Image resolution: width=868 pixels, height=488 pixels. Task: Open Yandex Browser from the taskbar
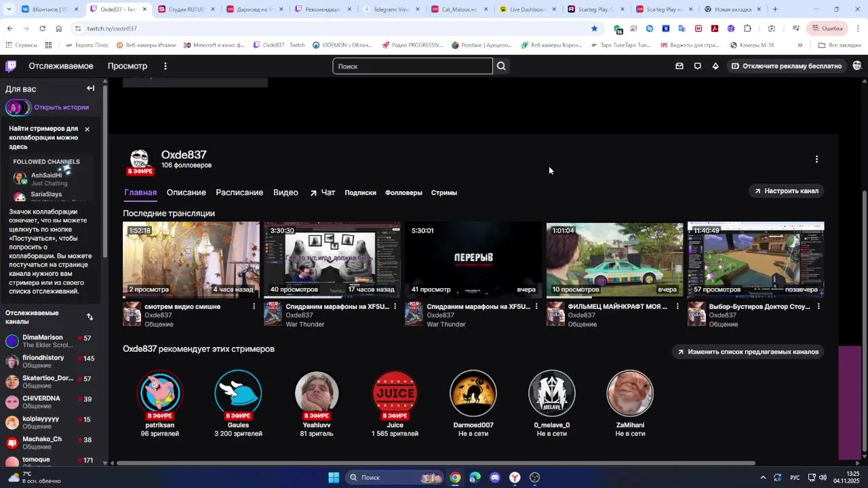click(515, 477)
